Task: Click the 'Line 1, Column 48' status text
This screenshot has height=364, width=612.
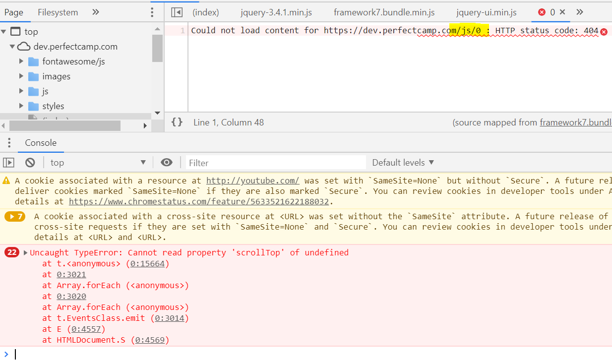Action: (x=229, y=122)
